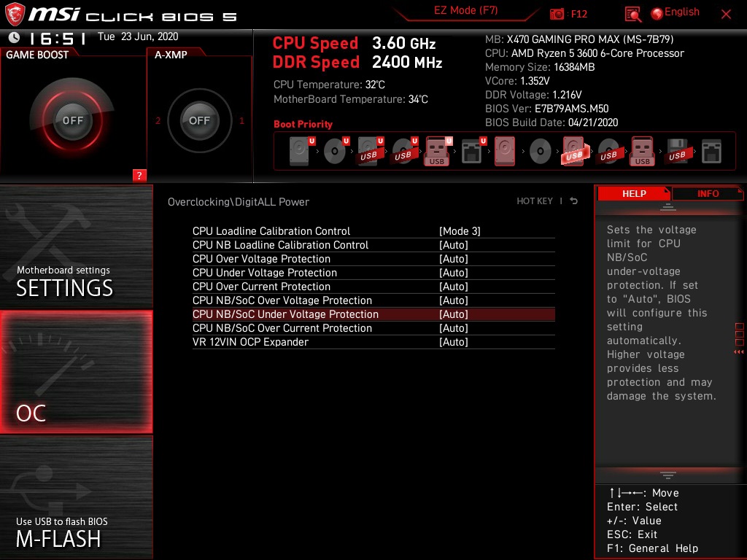This screenshot has width=747, height=560.
Task: Close BIOS with the red X button
Action: (726, 15)
